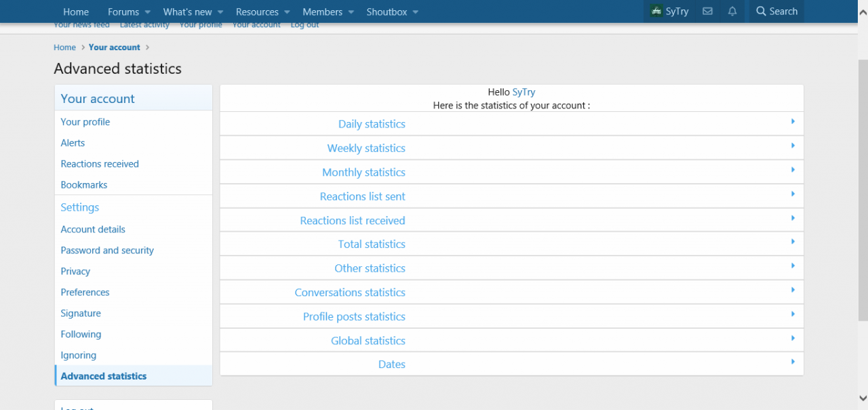This screenshot has height=410, width=868.
Task: Expand Daily statistics arrow icon
Action: pos(793,122)
